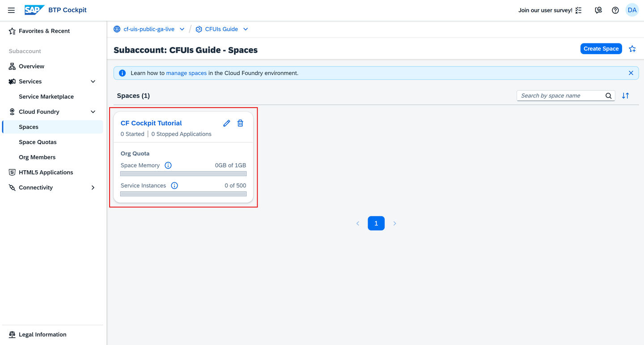Dismiss the manage spaces info banner
Screen dimensions: 644x345
(x=631, y=73)
